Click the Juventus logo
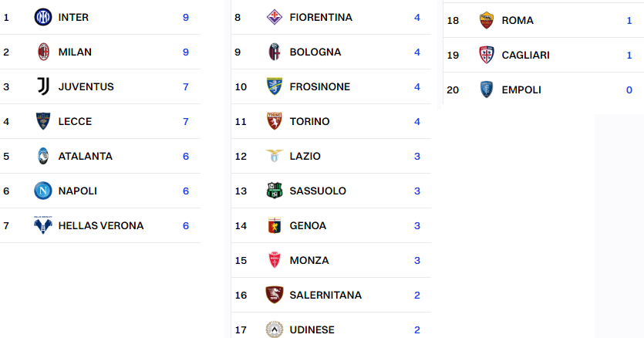The width and height of the screenshot is (644, 338). point(43,86)
